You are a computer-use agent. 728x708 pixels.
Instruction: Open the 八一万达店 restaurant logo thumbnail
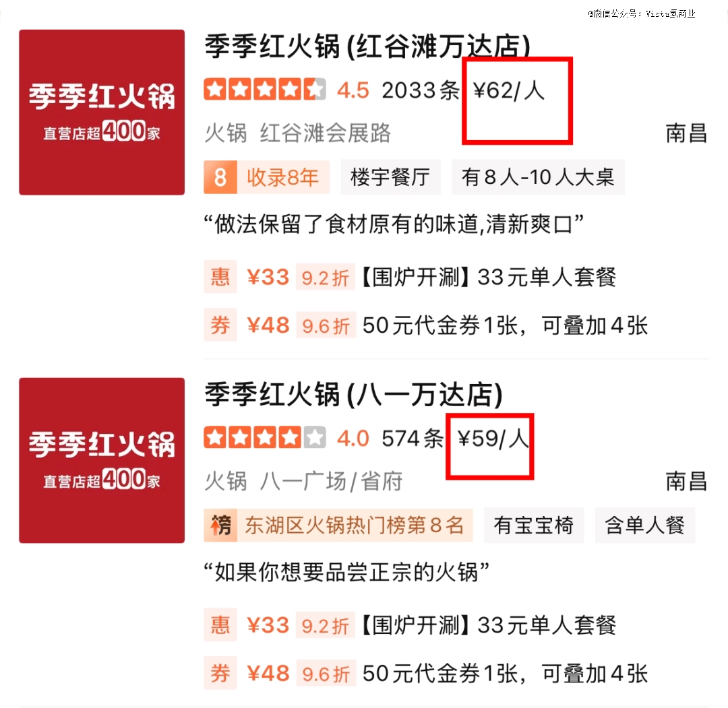(102, 460)
